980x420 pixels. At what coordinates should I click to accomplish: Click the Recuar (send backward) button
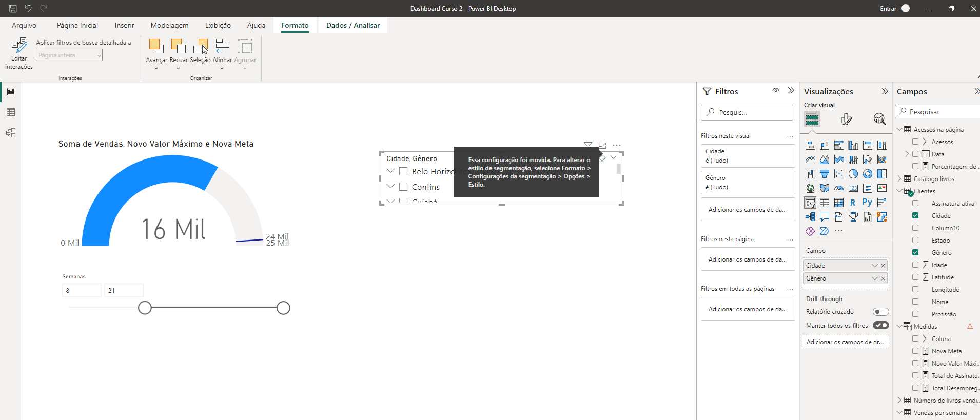[179, 53]
